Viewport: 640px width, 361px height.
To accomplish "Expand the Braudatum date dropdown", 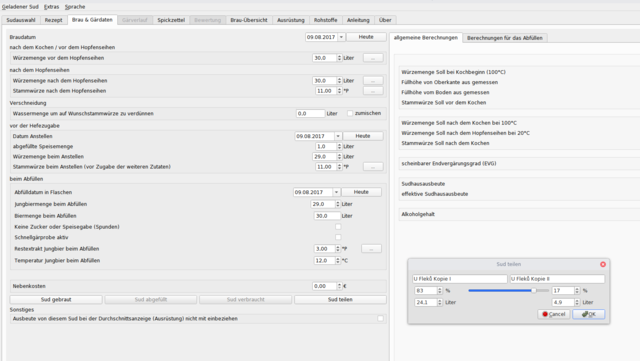I will [x=341, y=37].
